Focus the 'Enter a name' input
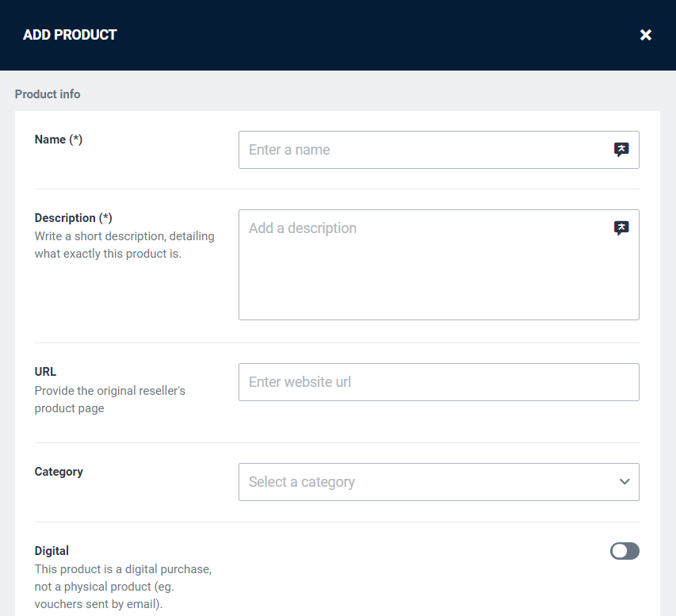The height and width of the screenshot is (616, 676). point(424,150)
